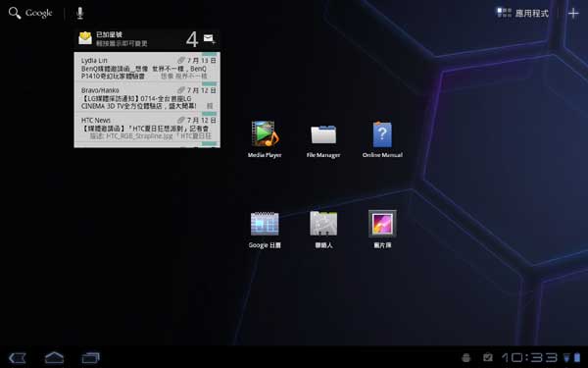
Task: Tap unread count 4 in mail widget
Action: [x=192, y=39]
